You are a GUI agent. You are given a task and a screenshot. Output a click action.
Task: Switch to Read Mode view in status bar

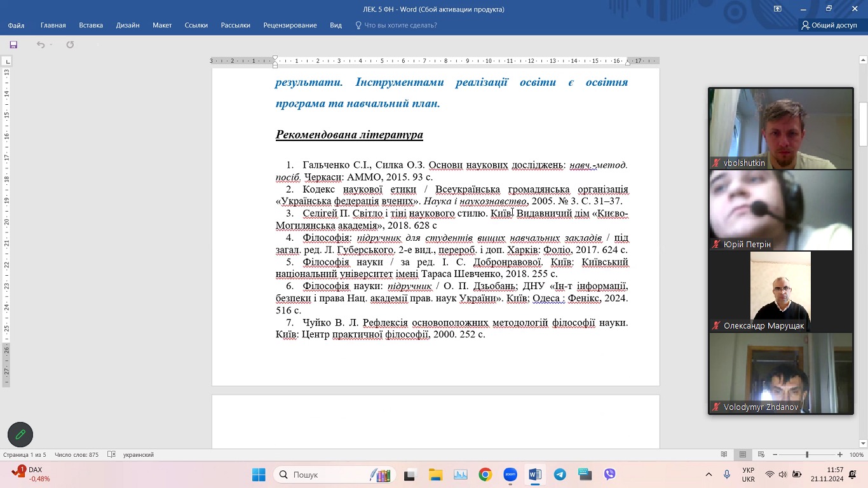coord(724,455)
